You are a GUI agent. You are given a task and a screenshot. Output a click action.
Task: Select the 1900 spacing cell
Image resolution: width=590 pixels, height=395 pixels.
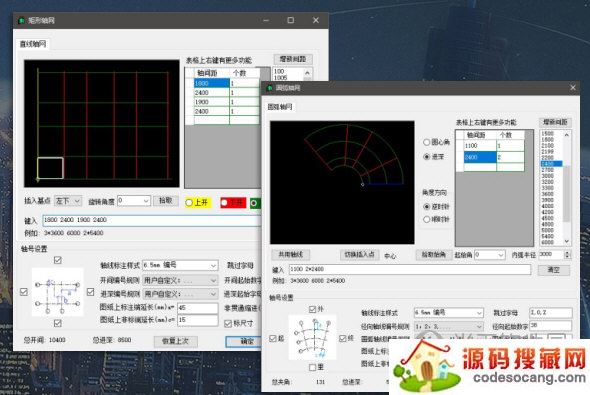coord(211,102)
